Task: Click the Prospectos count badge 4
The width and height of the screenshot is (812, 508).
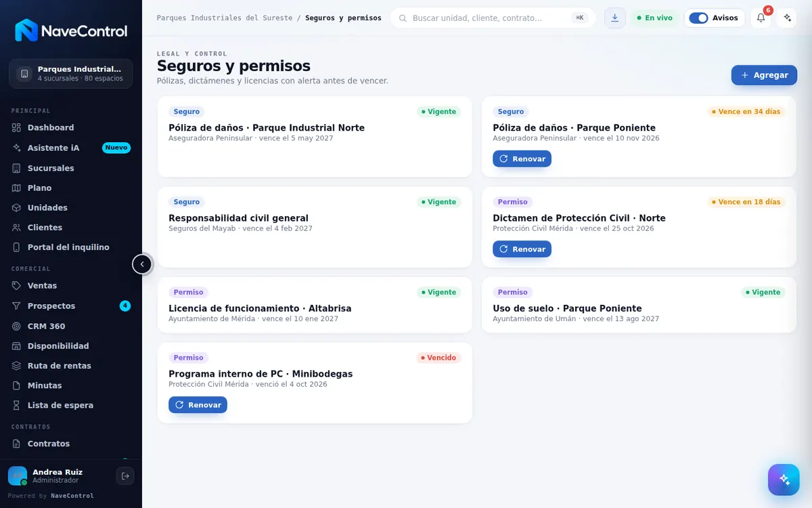Action: click(125, 306)
